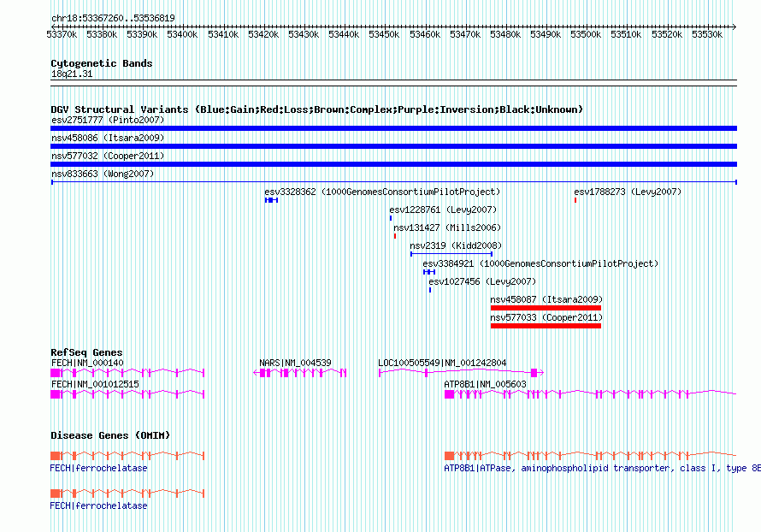The image size is (761, 532).
Task: Open esv2751777 (Pinto2007) label
Action: coord(108,120)
